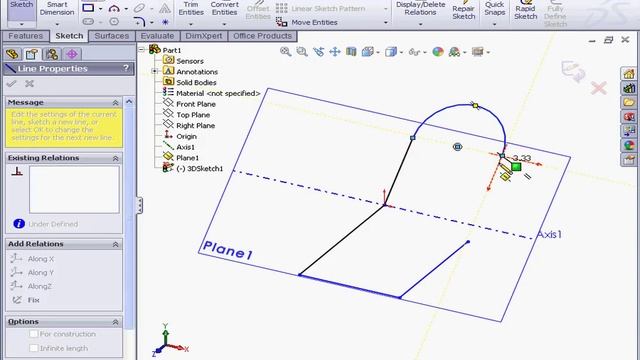Switch to the Office Products tab

(x=262, y=36)
